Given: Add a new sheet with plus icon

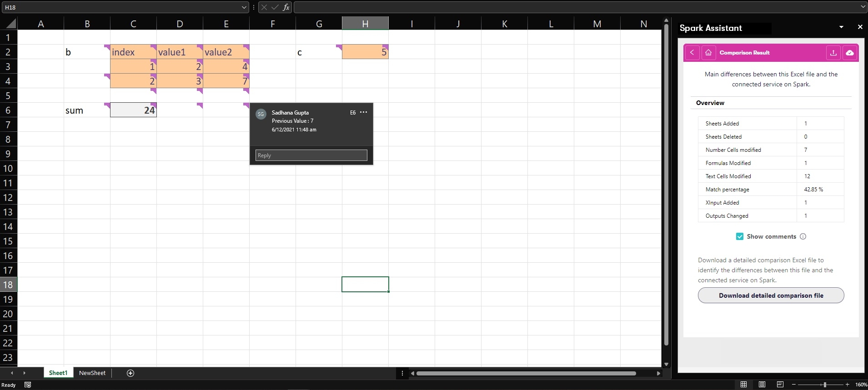Looking at the screenshot, I should pyautogui.click(x=130, y=373).
